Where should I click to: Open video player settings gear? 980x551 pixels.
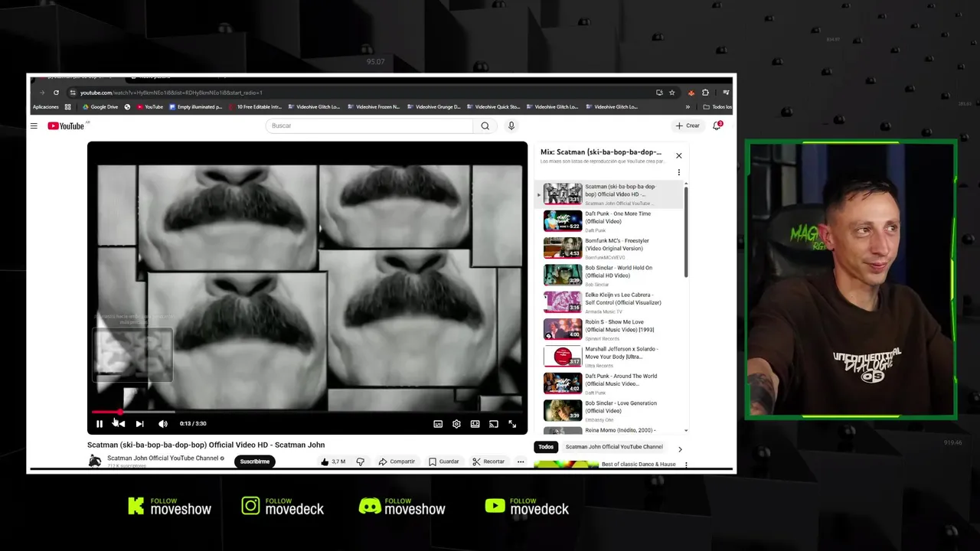tap(456, 424)
